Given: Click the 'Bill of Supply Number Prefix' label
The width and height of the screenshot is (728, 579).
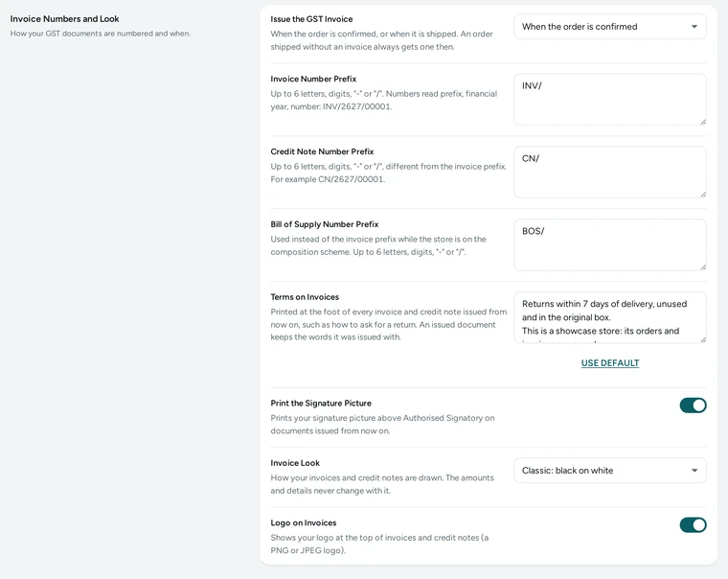Looking at the screenshot, I should tap(325, 224).
